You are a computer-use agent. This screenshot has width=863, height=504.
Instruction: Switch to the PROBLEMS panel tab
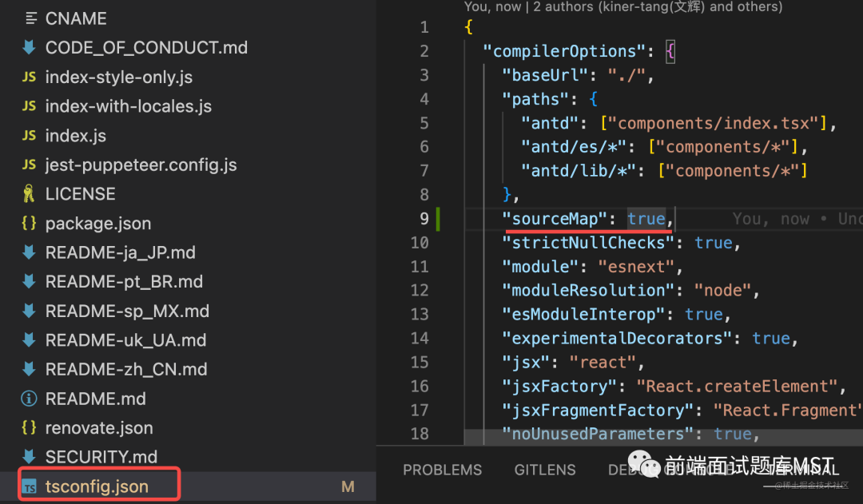click(x=442, y=470)
